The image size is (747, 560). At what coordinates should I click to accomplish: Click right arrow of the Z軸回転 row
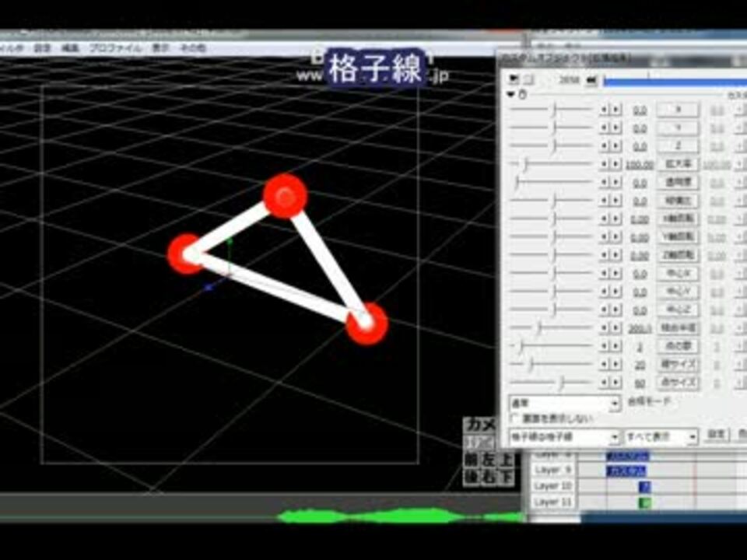(x=616, y=255)
